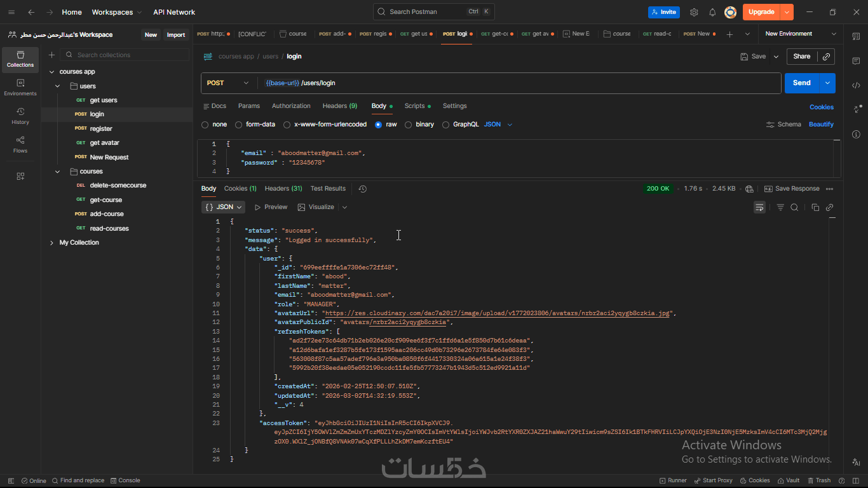The width and height of the screenshot is (868, 488).
Task: Copy the request link beside Share
Action: (x=826, y=57)
